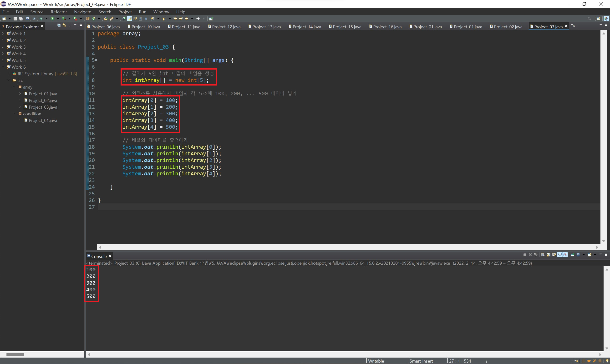This screenshot has height=364, width=610.
Task: Click the green Run button in toolbar
Action: click(52, 19)
